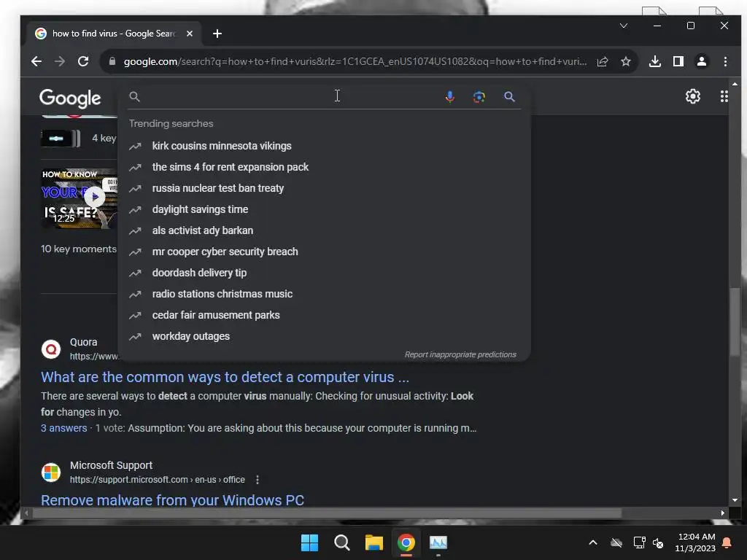Image resolution: width=747 pixels, height=560 pixels.
Task: Click the horizontal scrollbar thumb
Action: (x=326, y=513)
